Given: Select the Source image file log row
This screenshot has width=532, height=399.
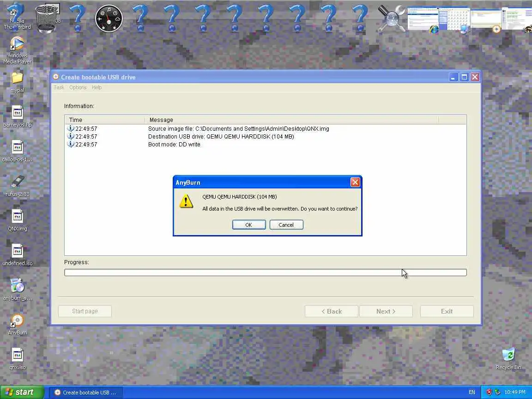Looking at the screenshot, I should click(x=266, y=128).
